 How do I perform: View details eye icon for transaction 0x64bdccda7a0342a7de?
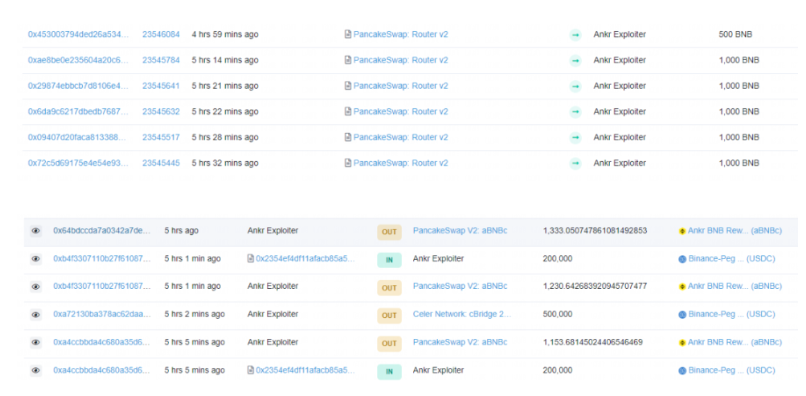[x=35, y=231]
